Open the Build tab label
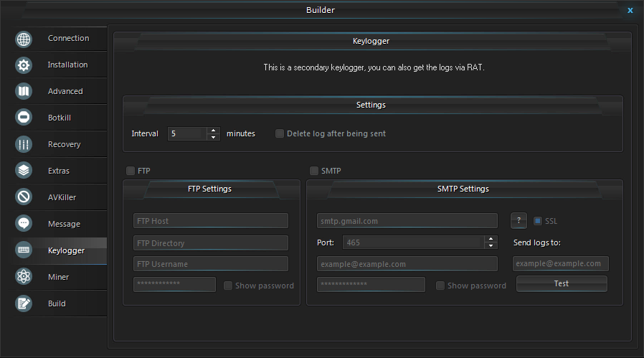This screenshot has width=644, height=358. 57,303
